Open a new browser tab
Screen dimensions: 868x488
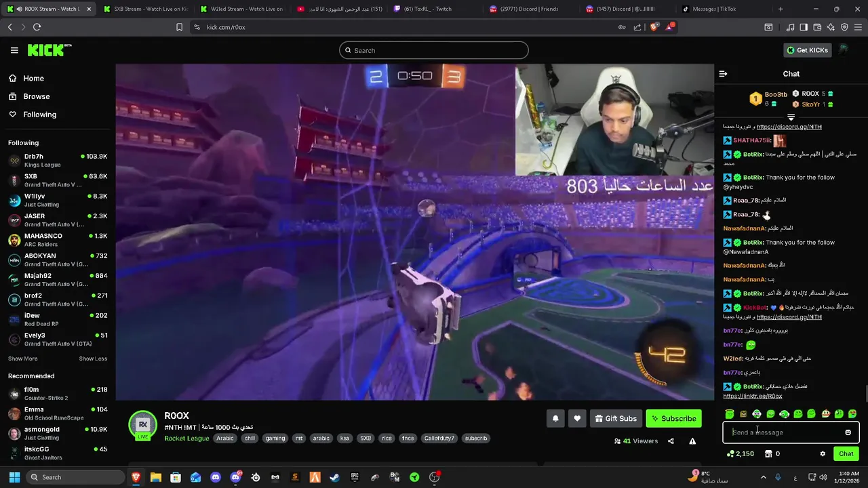(x=781, y=9)
